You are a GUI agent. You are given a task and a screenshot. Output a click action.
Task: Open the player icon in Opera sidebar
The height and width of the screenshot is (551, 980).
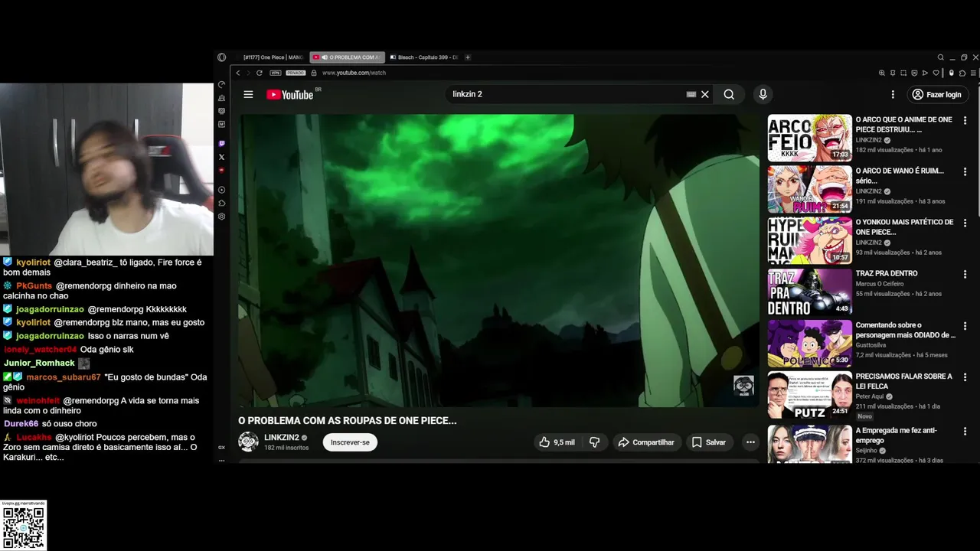pyautogui.click(x=221, y=190)
